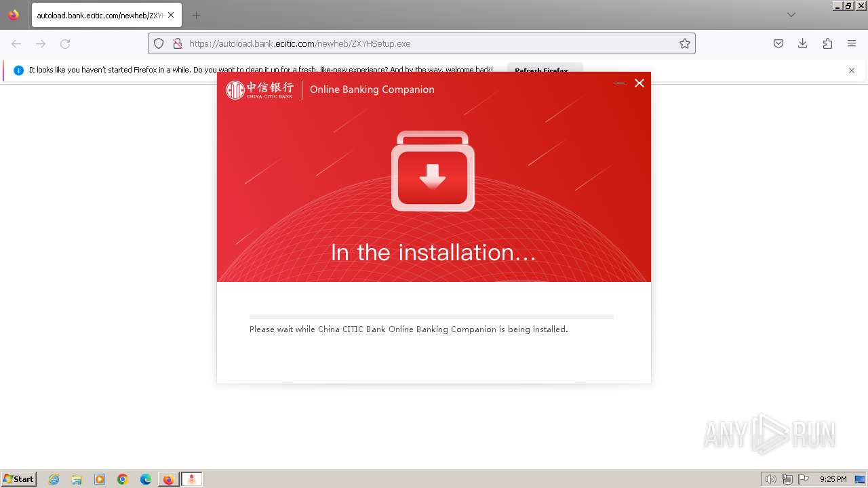Screen dimensions: 868x488
Task: Open the Extensions puzzle icon
Action: pos(827,43)
